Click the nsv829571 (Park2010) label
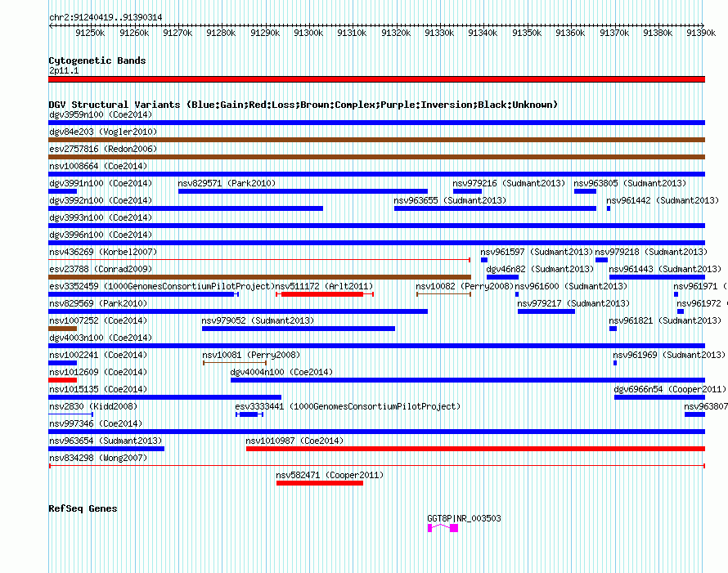Image resolution: width=728 pixels, height=573 pixels. tap(227, 183)
